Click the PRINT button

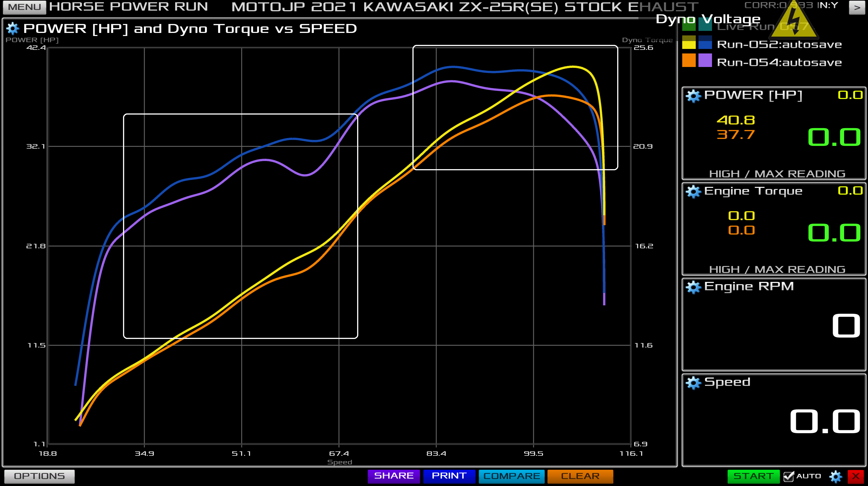click(x=449, y=476)
